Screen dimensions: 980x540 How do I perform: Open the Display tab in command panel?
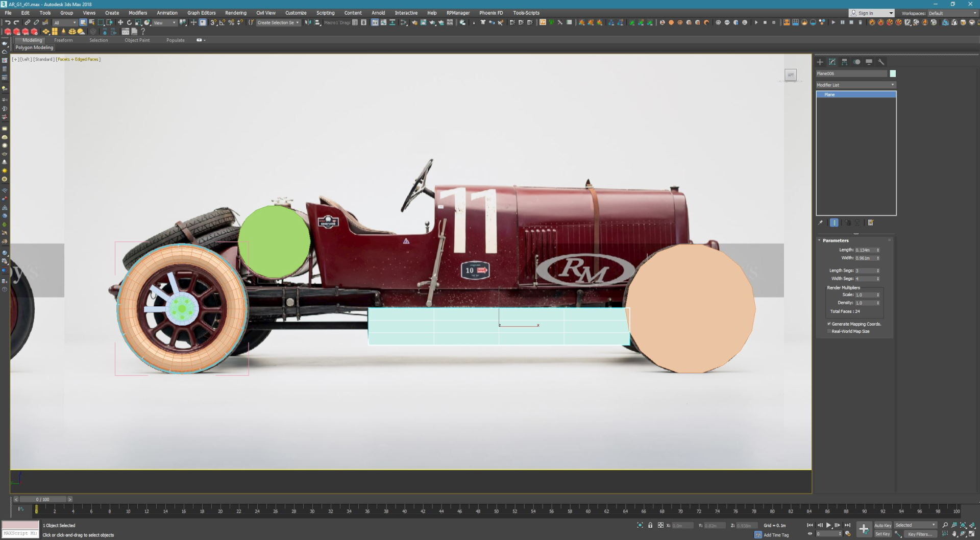coord(869,62)
